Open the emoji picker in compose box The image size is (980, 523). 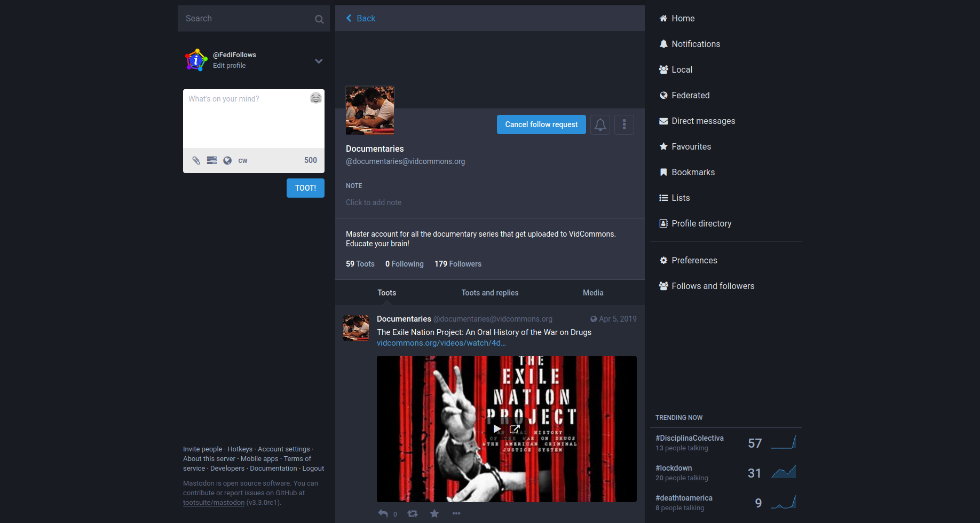pos(316,98)
